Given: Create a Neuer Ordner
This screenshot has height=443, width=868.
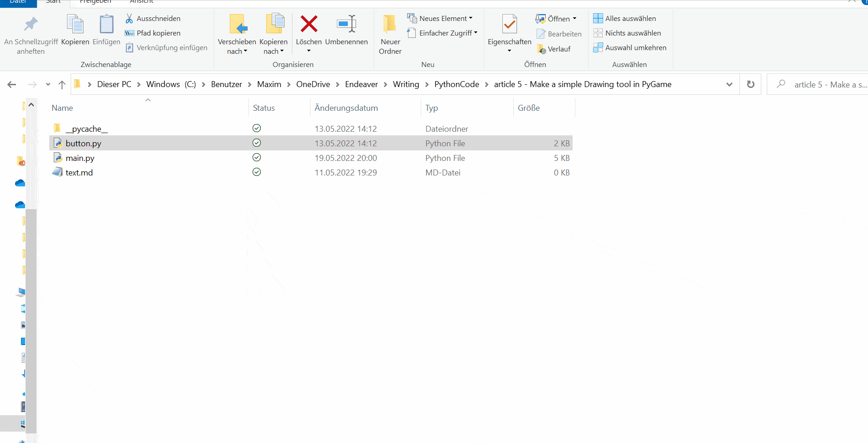Looking at the screenshot, I should 390,34.
